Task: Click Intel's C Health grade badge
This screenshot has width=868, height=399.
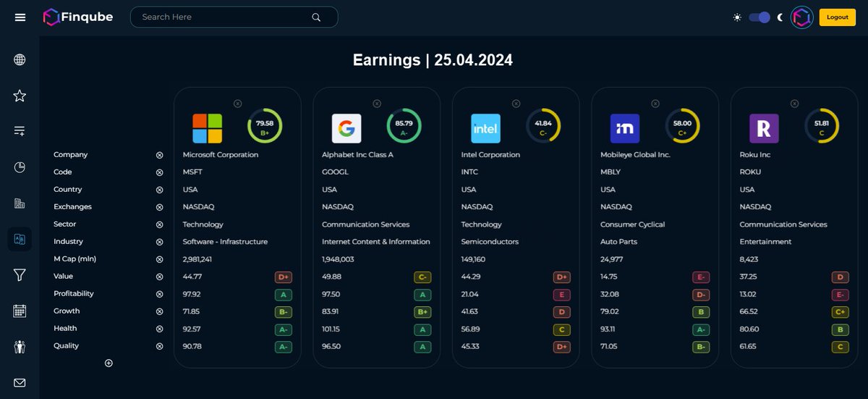Action: point(561,329)
